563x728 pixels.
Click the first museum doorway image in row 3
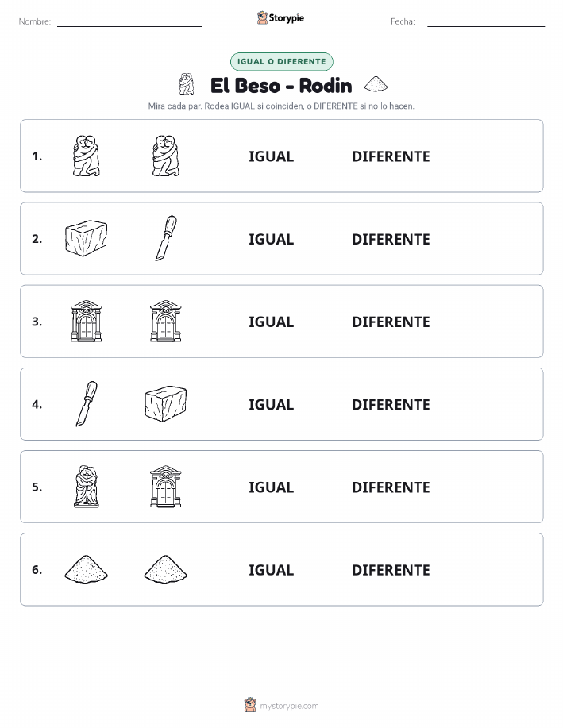(x=86, y=321)
